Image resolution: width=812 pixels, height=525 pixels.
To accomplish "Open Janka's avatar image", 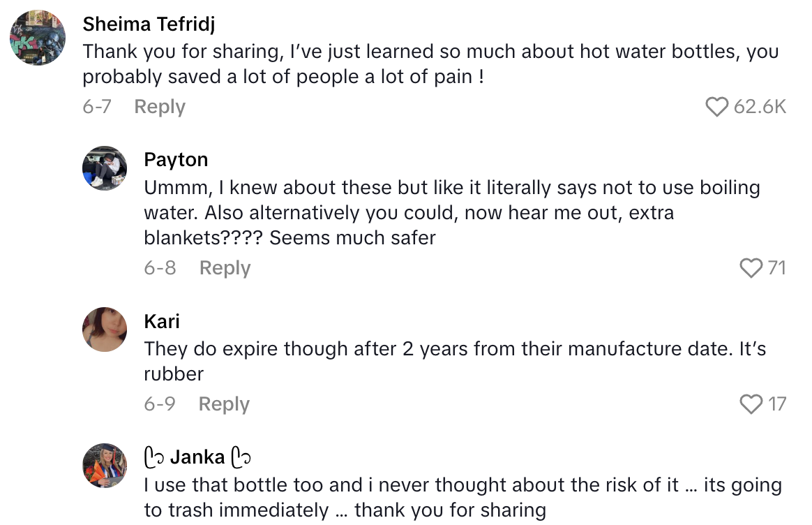I will pos(105,466).
